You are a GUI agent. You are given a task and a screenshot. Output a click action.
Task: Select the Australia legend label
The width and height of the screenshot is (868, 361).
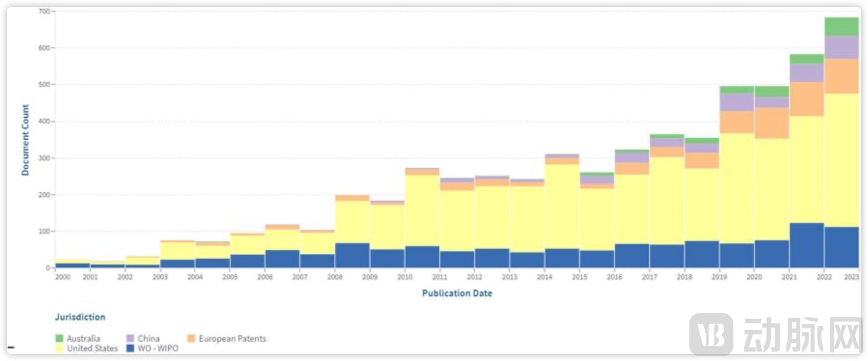click(84, 338)
